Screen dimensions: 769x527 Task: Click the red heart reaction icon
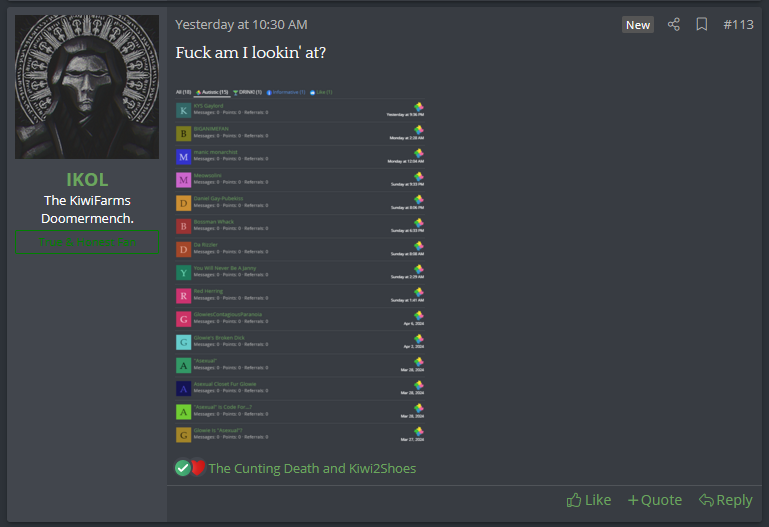198,467
